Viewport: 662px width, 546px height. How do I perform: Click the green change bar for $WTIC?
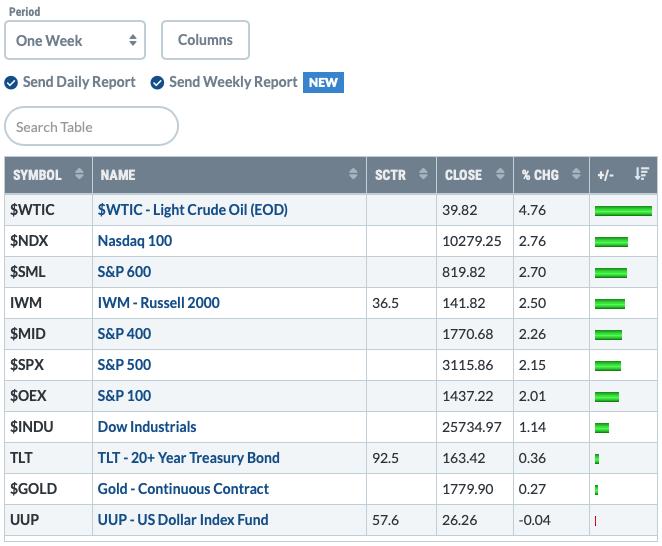(623, 211)
